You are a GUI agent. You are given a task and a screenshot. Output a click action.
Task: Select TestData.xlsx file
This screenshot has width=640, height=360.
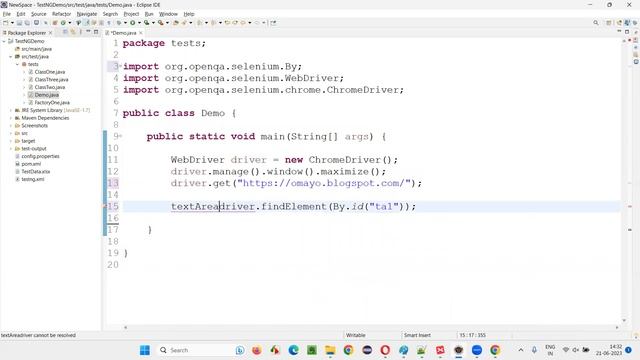pyautogui.click(x=36, y=171)
